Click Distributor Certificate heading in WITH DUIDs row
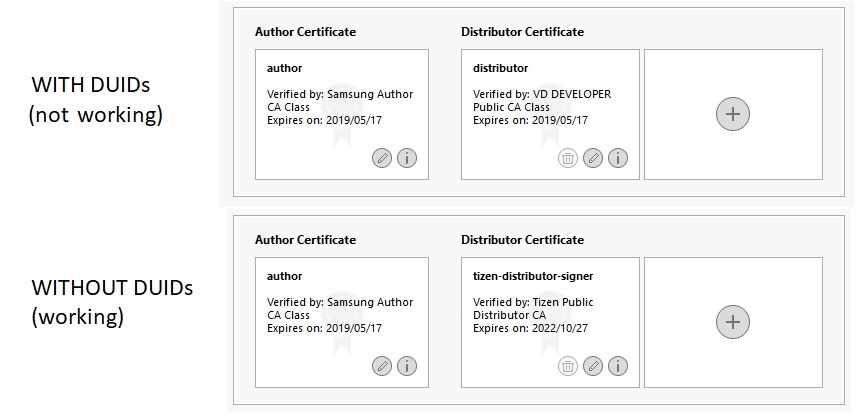The image size is (859, 418). click(x=522, y=32)
